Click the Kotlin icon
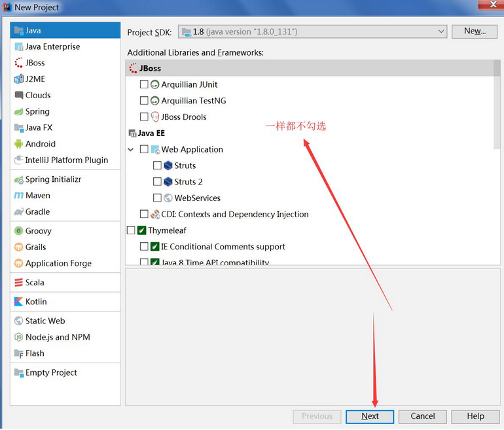 (19, 302)
